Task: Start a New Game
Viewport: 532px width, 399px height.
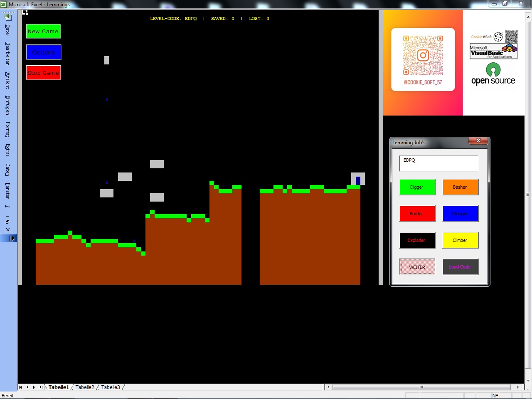Action: pyautogui.click(x=43, y=31)
